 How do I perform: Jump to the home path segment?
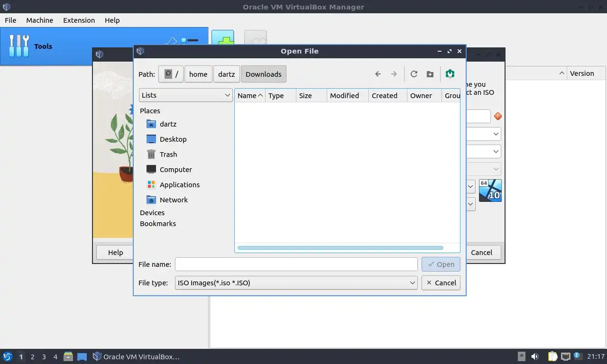click(x=198, y=74)
